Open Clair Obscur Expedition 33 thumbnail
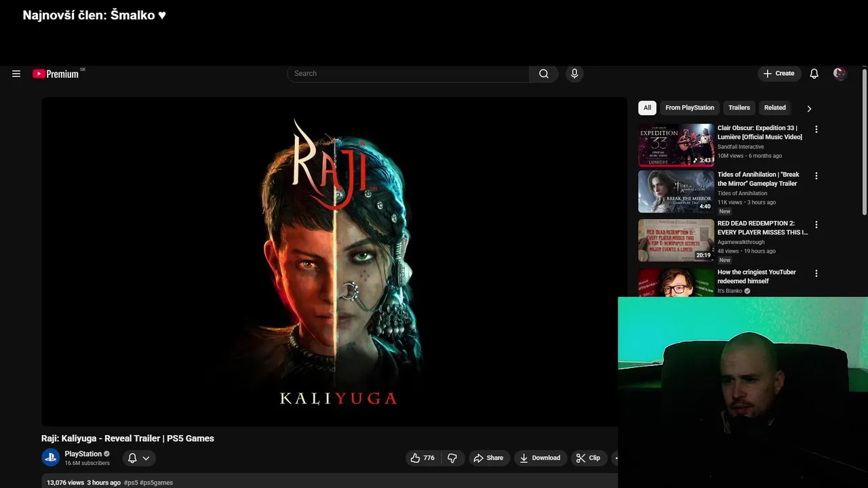This screenshot has width=868, height=488. 676,145
